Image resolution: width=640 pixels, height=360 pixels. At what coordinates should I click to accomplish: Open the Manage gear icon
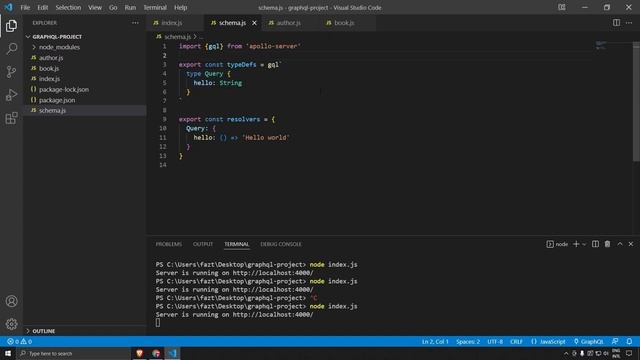point(11,324)
